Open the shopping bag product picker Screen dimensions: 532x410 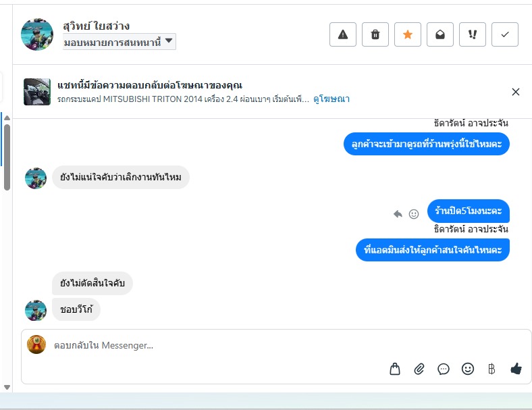(395, 369)
